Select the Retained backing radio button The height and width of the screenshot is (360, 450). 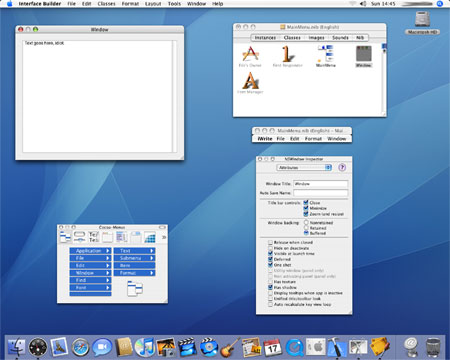click(x=306, y=228)
